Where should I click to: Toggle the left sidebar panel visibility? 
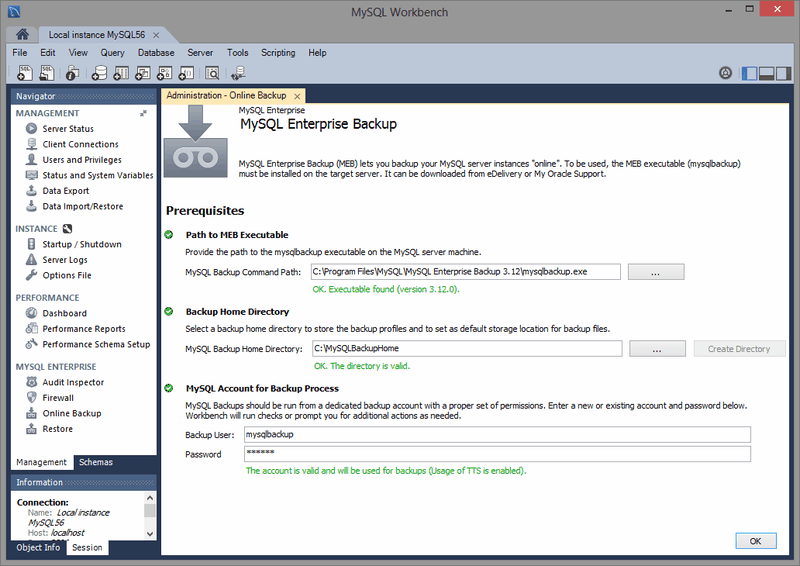(x=749, y=73)
